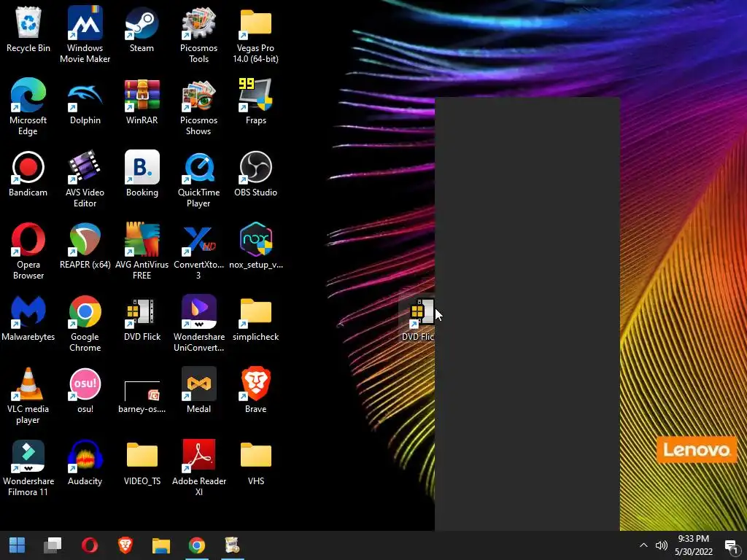Select the Malwarebytes desktop icon
747x560 pixels.
pyautogui.click(x=28, y=318)
